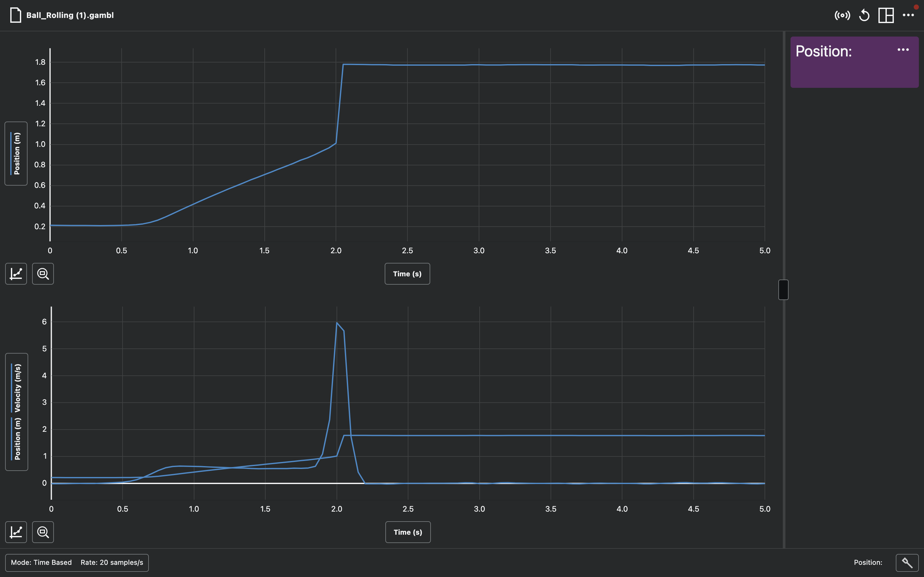Zoom to fit the position graph
Image resolution: width=924 pixels, height=577 pixels.
coord(43,274)
